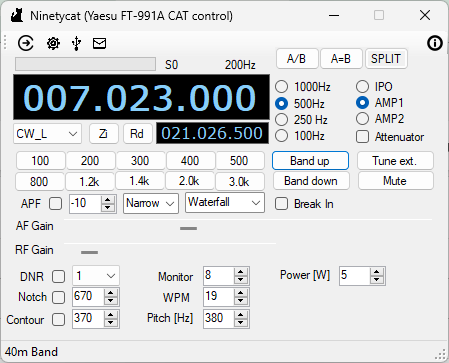The height and width of the screenshot is (363, 449).
Task: Click the secondary 021.026.500 frequency display
Action: [212, 133]
